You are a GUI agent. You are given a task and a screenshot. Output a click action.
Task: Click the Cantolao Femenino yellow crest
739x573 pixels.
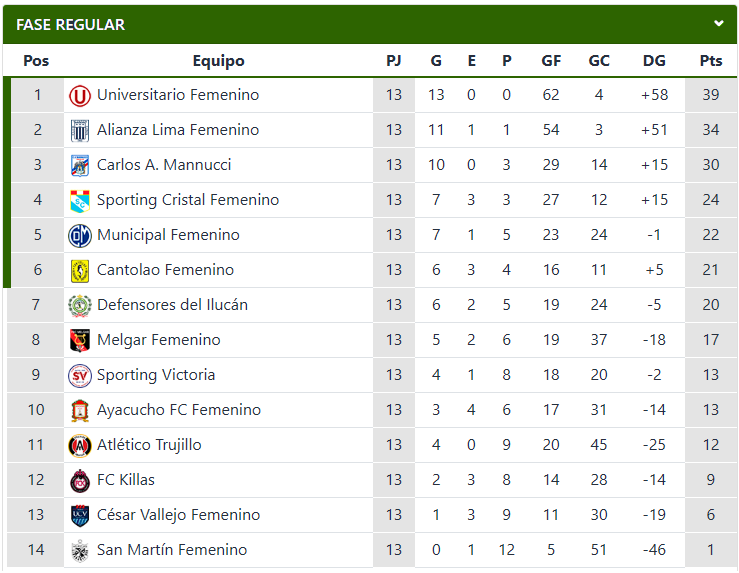click(80, 270)
